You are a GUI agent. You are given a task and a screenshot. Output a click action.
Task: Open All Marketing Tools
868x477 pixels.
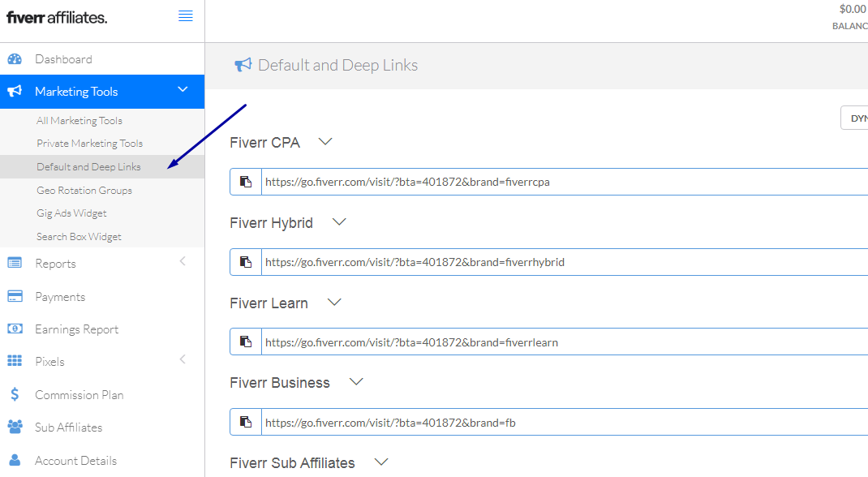tap(79, 121)
